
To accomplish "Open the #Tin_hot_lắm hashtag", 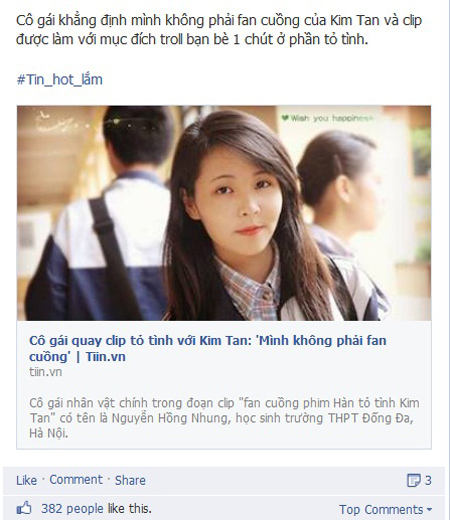I will coord(59,80).
